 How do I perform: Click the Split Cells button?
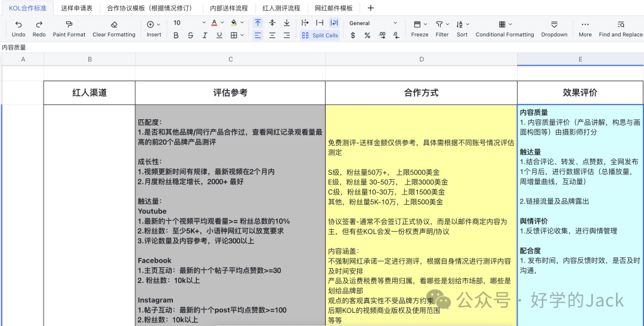coord(320,35)
